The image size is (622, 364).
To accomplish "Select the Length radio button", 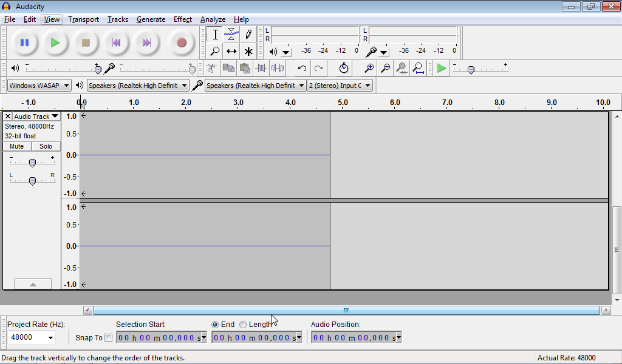I will 243,325.
